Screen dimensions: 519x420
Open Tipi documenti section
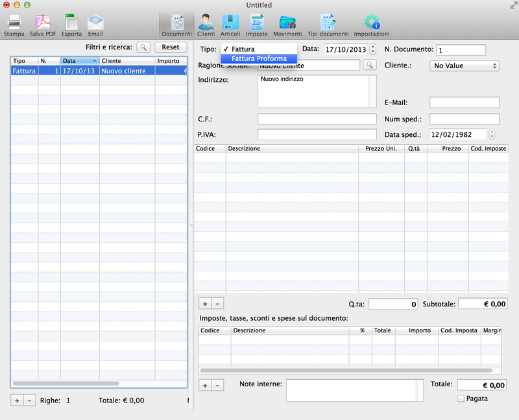(328, 25)
